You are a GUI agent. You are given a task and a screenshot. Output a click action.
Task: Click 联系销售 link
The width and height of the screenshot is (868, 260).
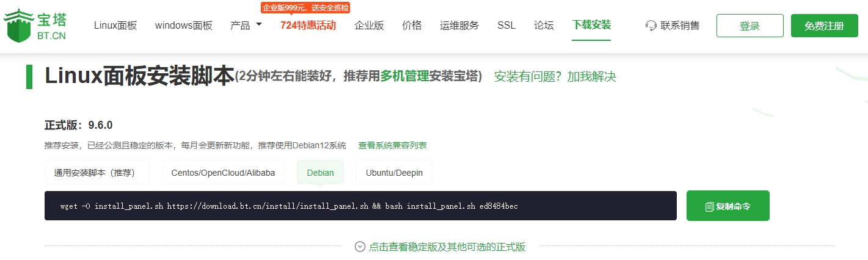(680, 26)
